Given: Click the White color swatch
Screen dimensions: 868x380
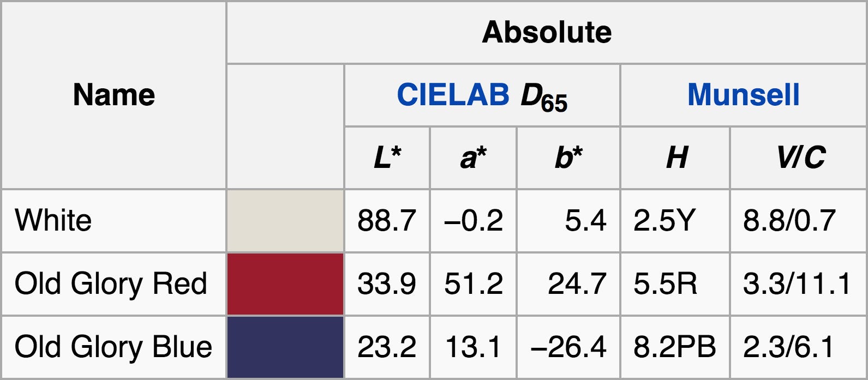Looking at the screenshot, I should tap(285, 221).
